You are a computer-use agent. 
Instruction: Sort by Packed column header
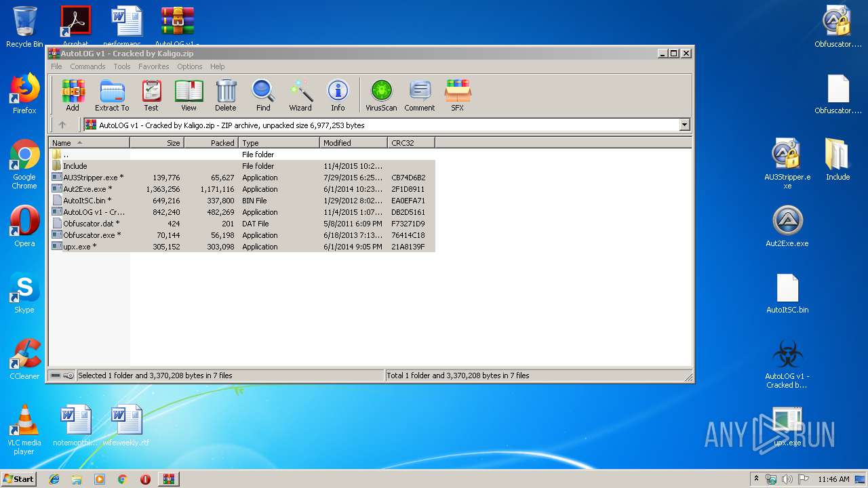[211, 143]
